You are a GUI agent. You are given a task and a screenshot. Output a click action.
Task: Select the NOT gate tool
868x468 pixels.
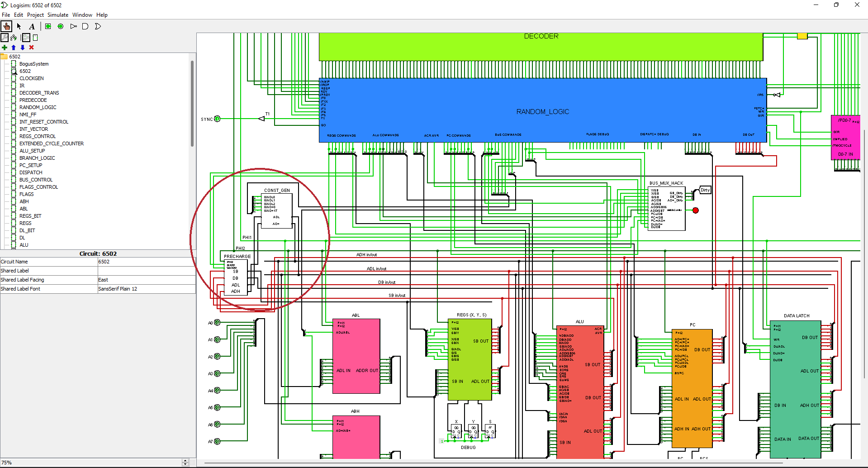[x=73, y=26]
